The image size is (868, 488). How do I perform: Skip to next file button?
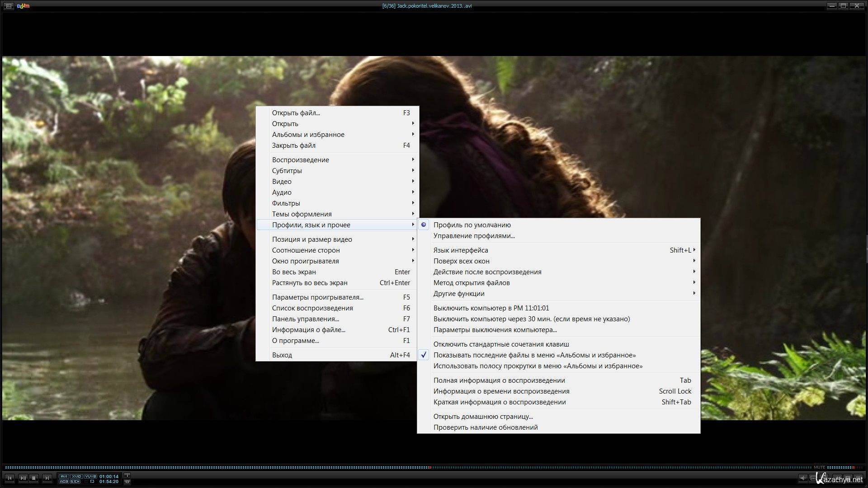pos(47,478)
